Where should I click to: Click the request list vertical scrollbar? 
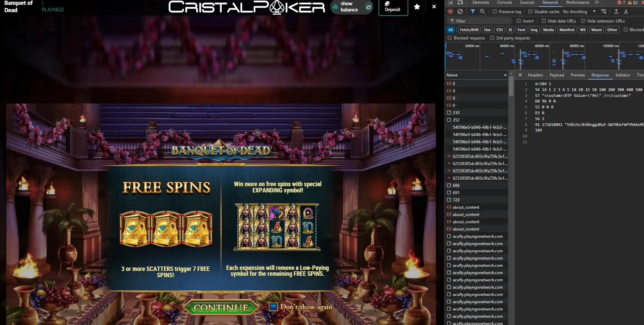[511, 86]
